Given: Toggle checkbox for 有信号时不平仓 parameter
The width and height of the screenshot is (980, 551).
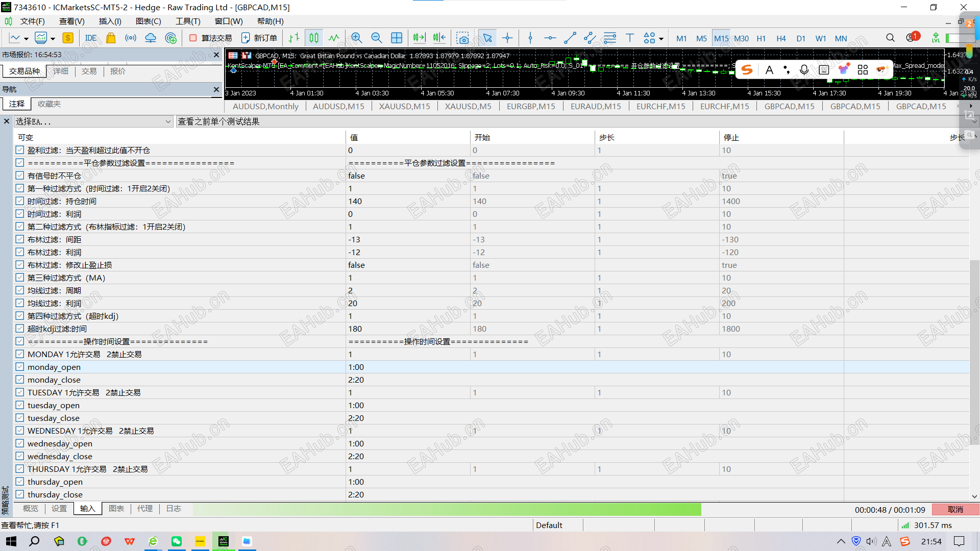Looking at the screenshot, I should point(20,176).
